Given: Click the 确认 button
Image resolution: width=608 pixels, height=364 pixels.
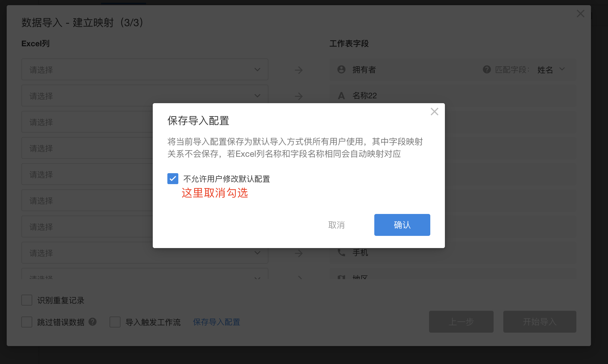Looking at the screenshot, I should tap(402, 225).
